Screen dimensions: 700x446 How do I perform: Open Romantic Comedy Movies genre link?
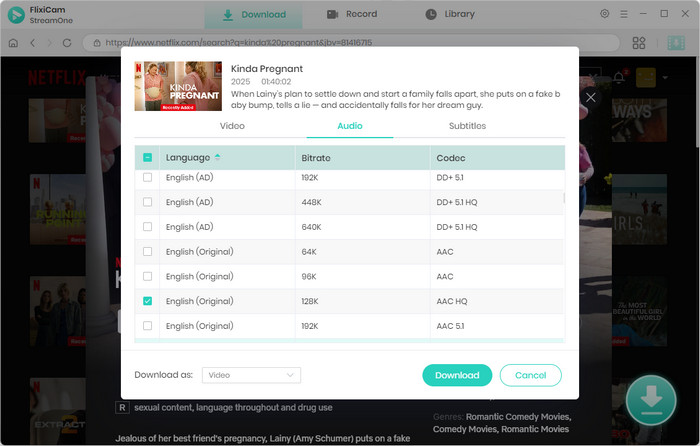pyautogui.click(x=518, y=417)
